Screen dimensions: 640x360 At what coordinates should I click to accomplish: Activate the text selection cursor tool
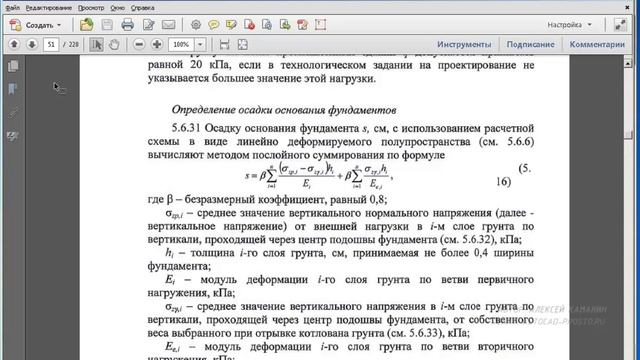pyautogui.click(x=96, y=44)
